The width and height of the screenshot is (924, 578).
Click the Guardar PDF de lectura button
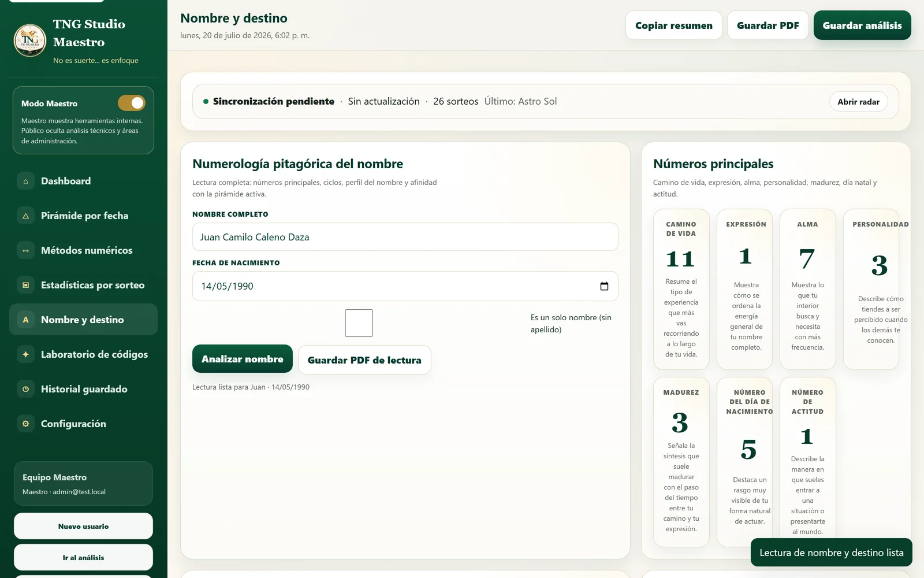pos(364,360)
